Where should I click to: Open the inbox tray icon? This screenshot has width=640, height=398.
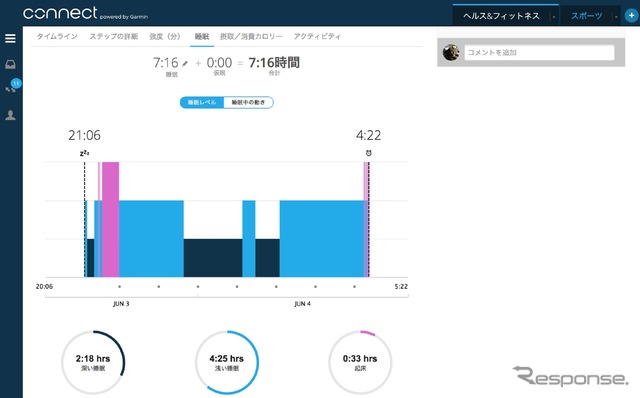coord(10,64)
